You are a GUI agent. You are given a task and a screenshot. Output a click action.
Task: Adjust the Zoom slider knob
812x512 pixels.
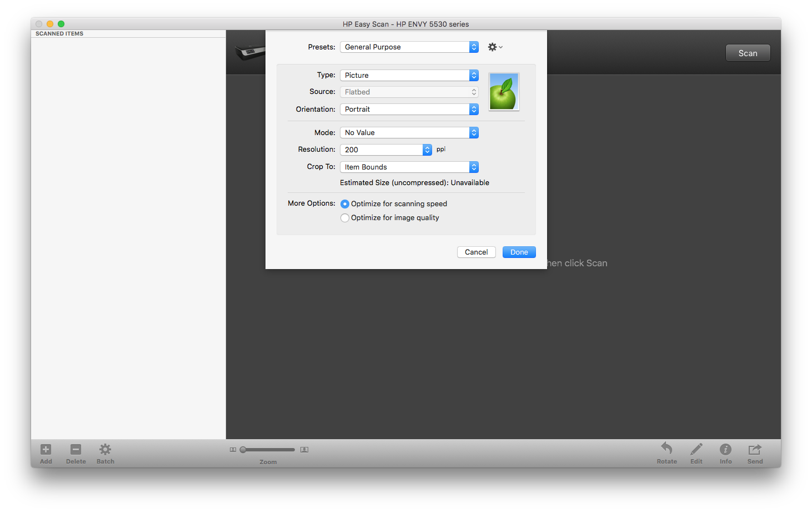coord(243,450)
